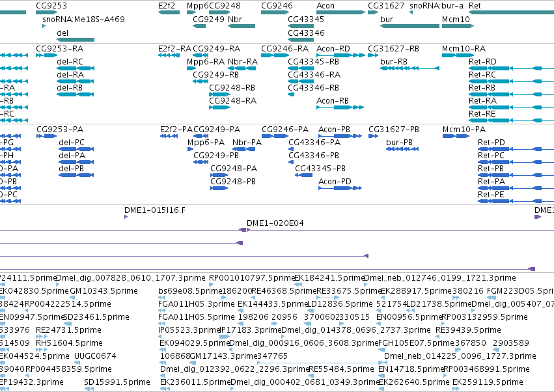
Task: Click protein Nbr-PA
Action: tap(243, 149)
